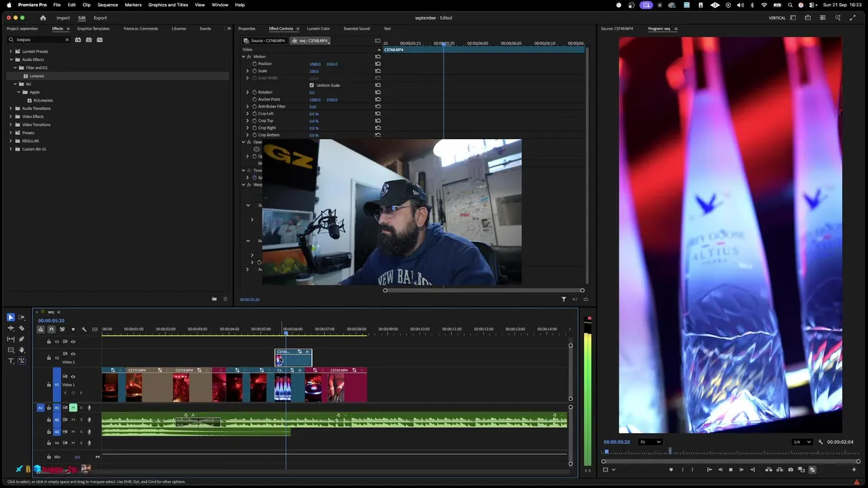
Task: Click the Import workspace button
Action: coord(63,18)
